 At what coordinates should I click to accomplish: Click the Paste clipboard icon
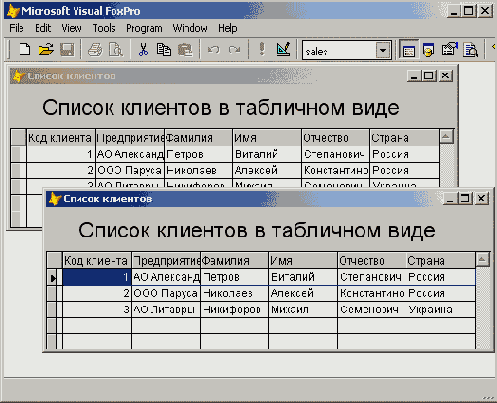185,50
